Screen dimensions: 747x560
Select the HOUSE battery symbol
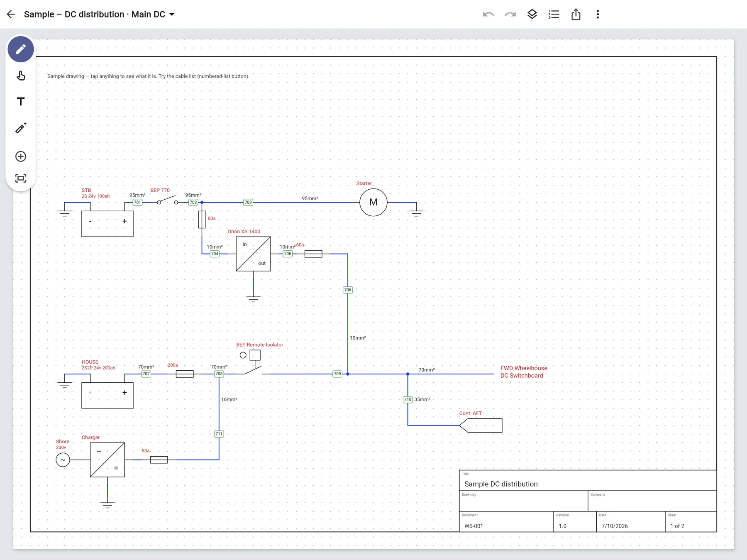107,395
